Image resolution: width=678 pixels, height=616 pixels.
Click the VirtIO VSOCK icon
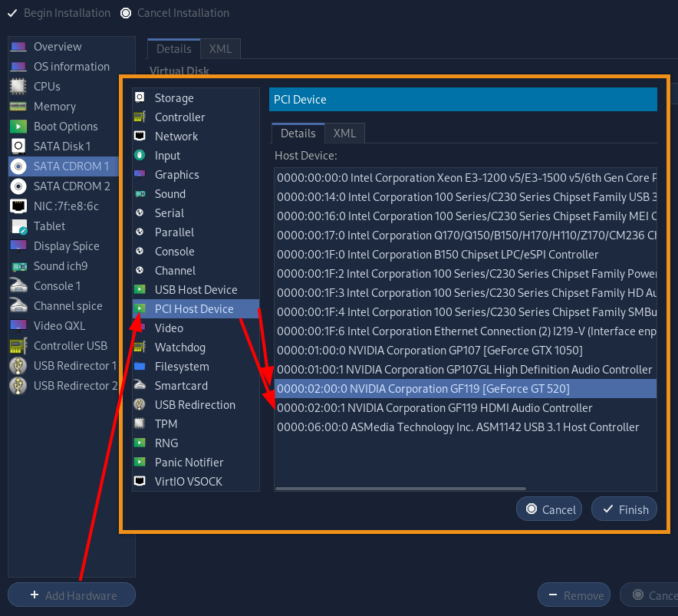[140, 480]
